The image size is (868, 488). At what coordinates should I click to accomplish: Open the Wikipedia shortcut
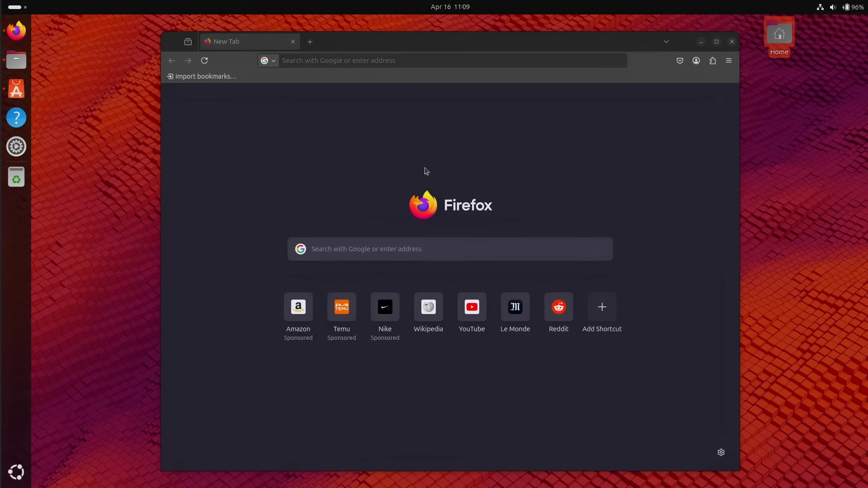tap(428, 306)
